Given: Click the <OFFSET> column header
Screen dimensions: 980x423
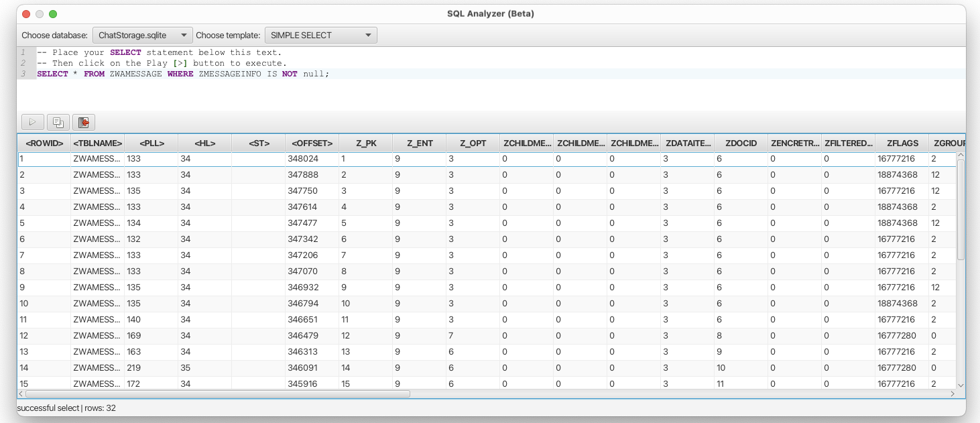Looking at the screenshot, I should 312,143.
